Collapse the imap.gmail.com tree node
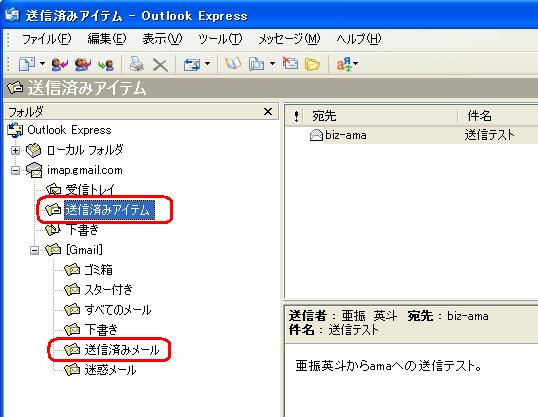The image size is (538, 417). 15,170
